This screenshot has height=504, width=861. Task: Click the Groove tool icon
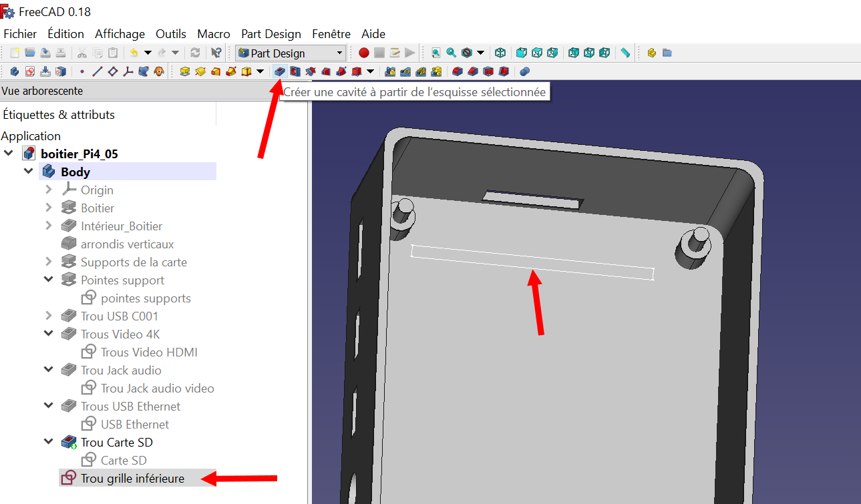[310, 71]
